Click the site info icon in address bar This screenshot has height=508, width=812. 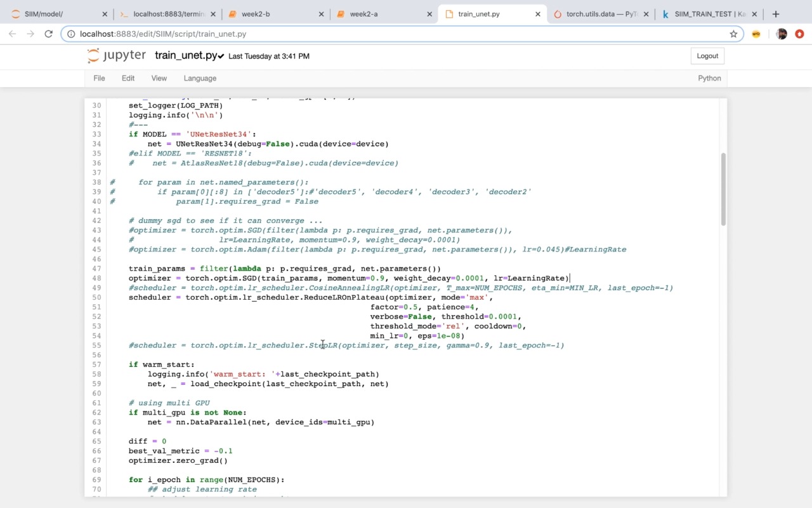pyautogui.click(x=71, y=34)
